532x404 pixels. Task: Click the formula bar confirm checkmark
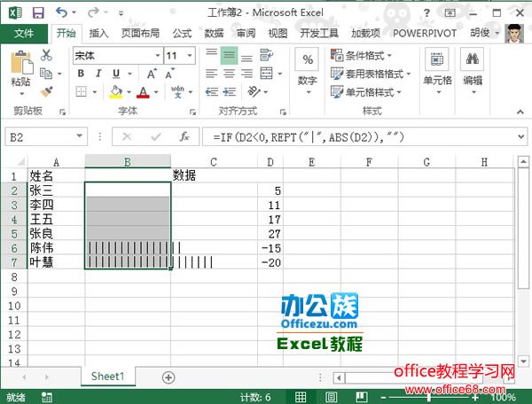click(156, 137)
